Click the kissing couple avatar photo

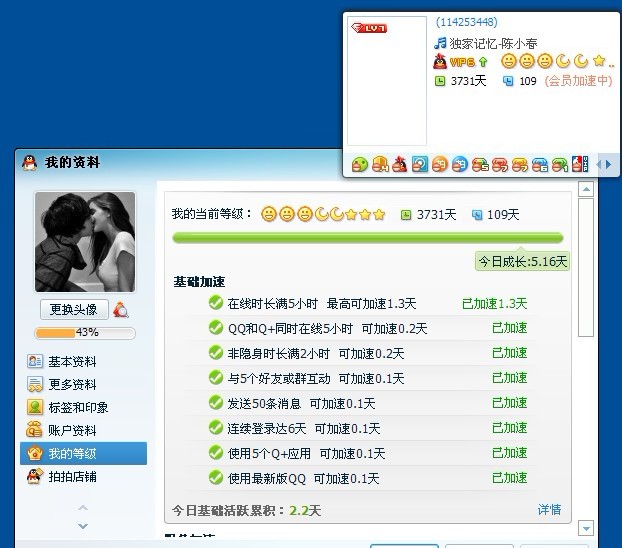(85, 242)
